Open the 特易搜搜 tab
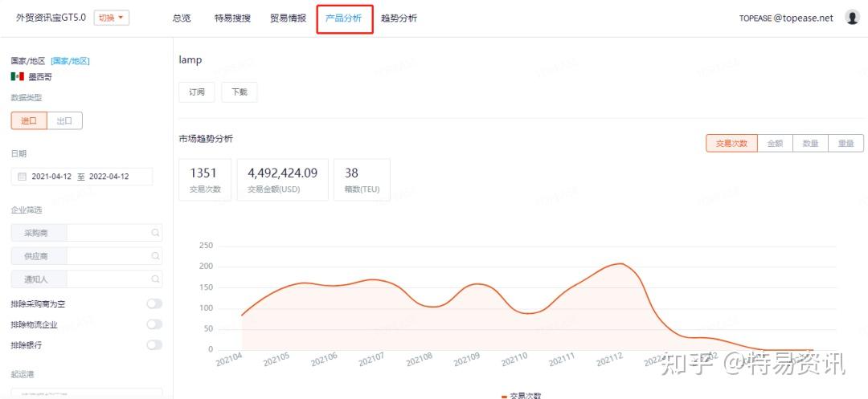The image size is (868, 399). 232,18
